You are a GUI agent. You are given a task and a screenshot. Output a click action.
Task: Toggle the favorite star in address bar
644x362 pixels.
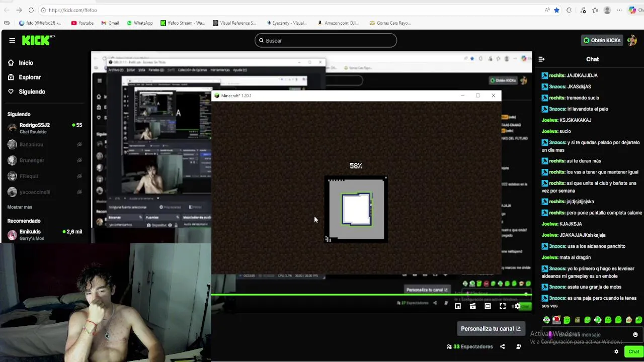pyautogui.click(x=557, y=10)
